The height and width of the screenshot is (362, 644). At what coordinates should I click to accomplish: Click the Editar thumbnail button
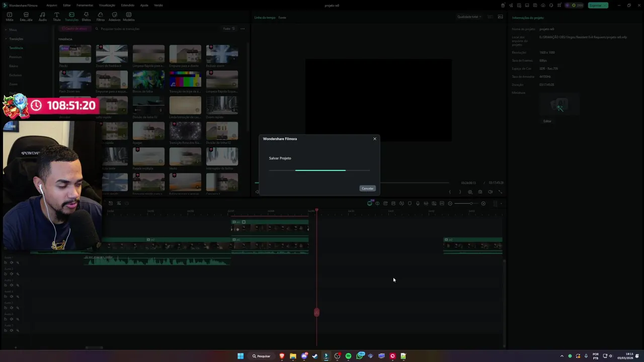pyautogui.click(x=547, y=121)
